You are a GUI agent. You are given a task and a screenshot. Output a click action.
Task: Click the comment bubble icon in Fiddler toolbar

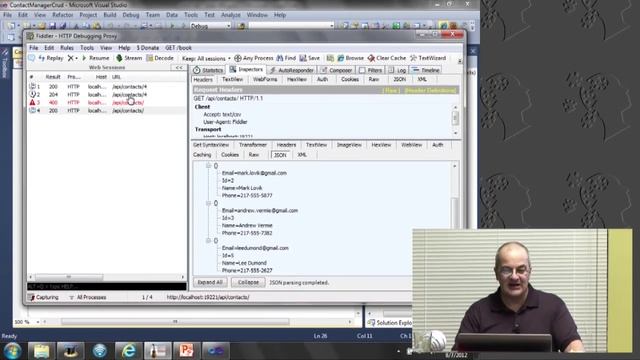31,58
